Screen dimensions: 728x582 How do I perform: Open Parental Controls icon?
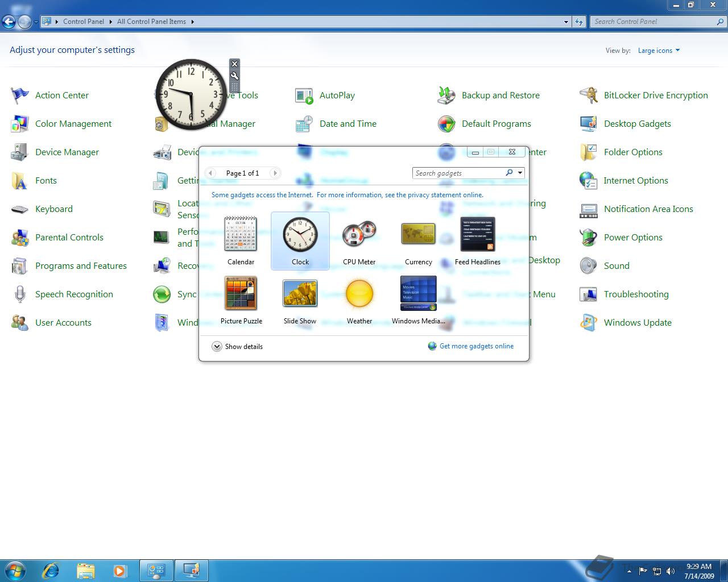20,237
